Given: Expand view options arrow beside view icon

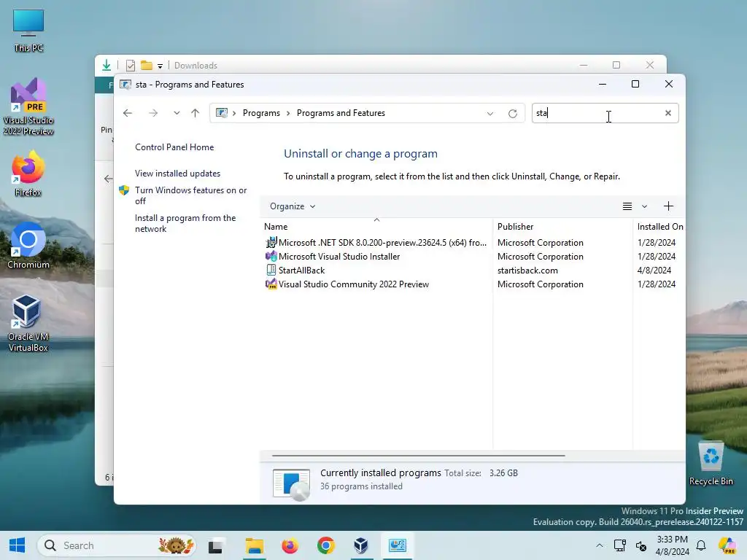Looking at the screenshot, I should pyautogui.click(x=644, y=206).
